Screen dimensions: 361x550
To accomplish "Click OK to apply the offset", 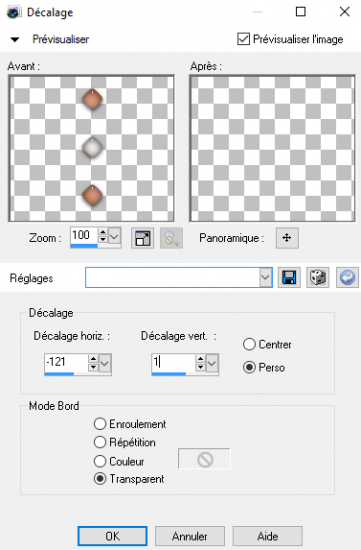I will [x=112, y=536].
